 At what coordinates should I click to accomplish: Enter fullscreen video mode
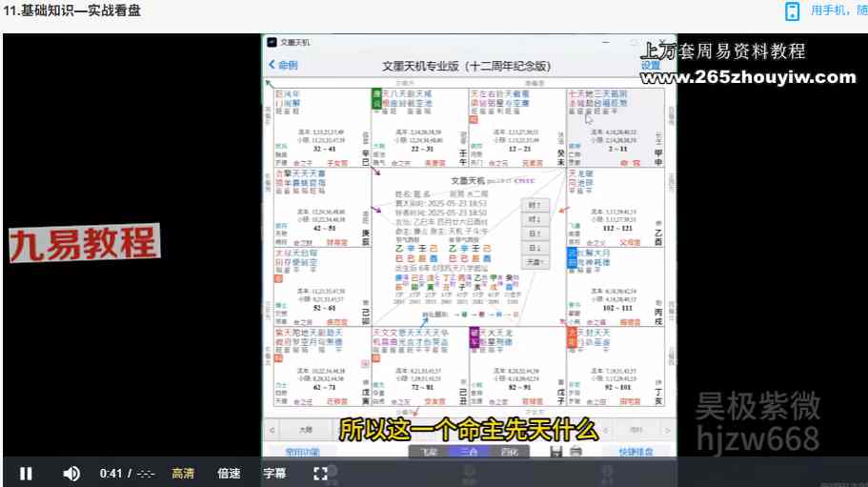tap(321, 473)
